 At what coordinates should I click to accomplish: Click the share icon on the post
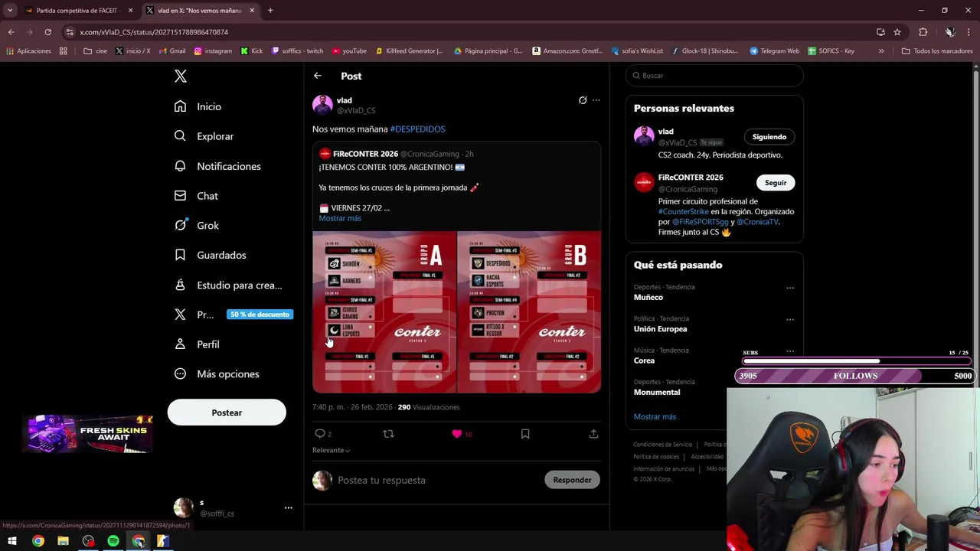pyautogui.click(x=593, y=434)
